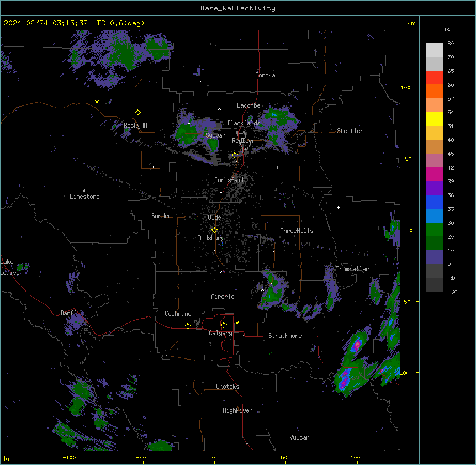Select the yellow diamond marker under Cochrane

click(x=188, y=326)
